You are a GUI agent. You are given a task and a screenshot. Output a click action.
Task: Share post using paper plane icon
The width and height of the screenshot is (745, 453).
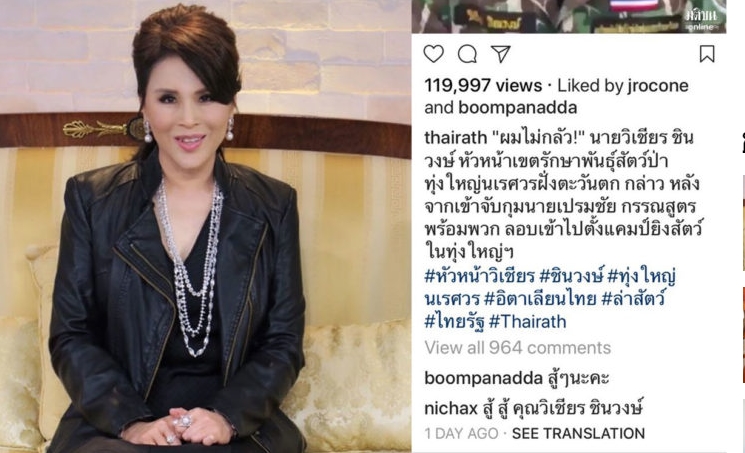point(501,54)
